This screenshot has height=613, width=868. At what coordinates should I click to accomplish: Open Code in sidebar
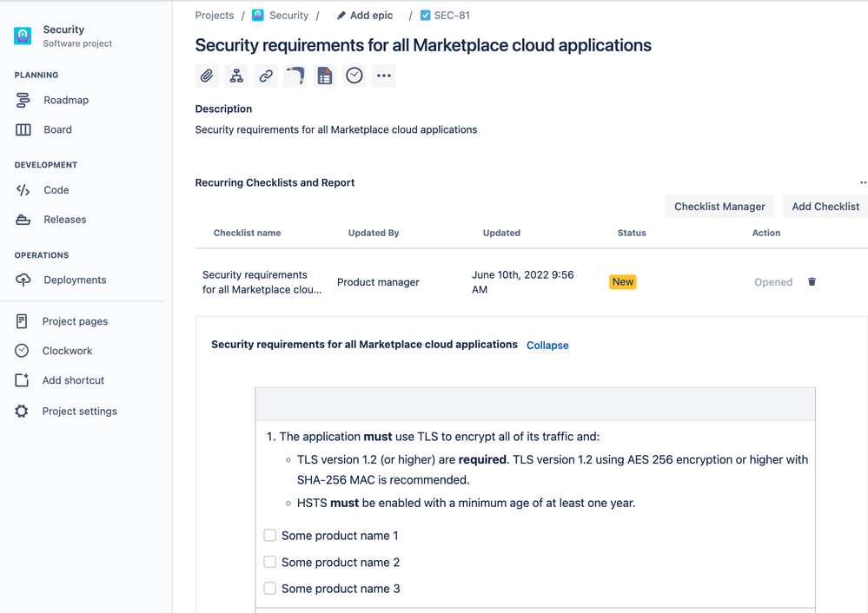[56, 190]
